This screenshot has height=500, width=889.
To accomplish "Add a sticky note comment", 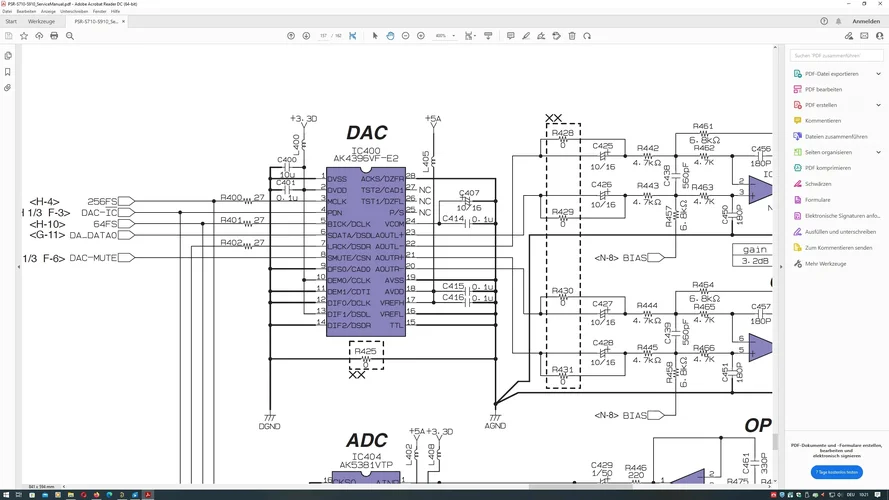I will point(510,36).
